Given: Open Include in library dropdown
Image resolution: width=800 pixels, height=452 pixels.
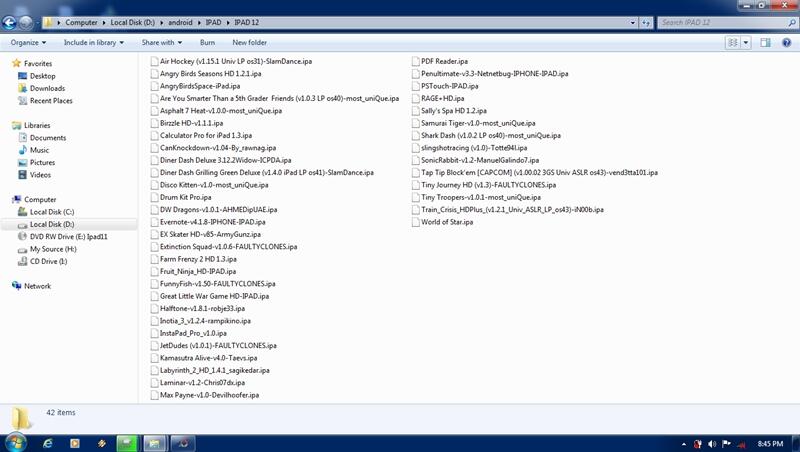Looking at the screenshot, I should pyautogui.click(x=93, y=42).
